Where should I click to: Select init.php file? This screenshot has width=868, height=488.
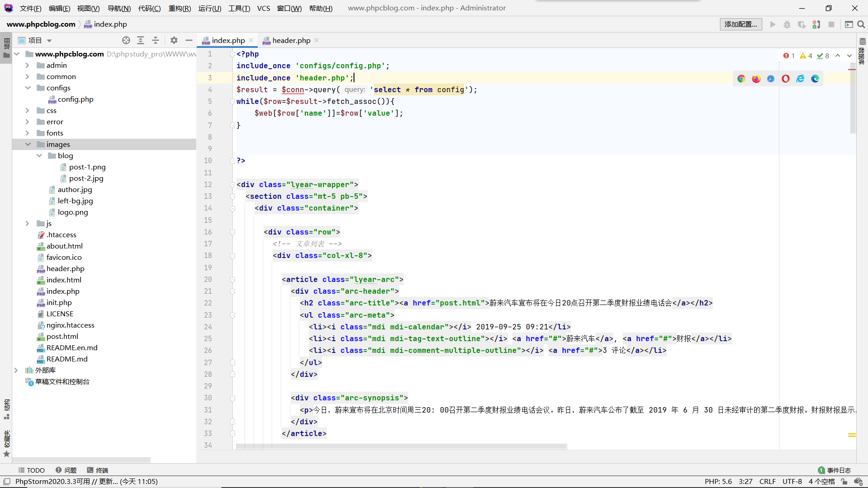[x=59, y=302]
